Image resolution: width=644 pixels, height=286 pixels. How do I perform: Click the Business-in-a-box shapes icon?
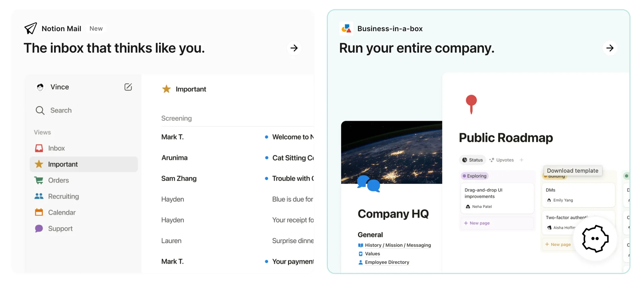tap(346, 29)
